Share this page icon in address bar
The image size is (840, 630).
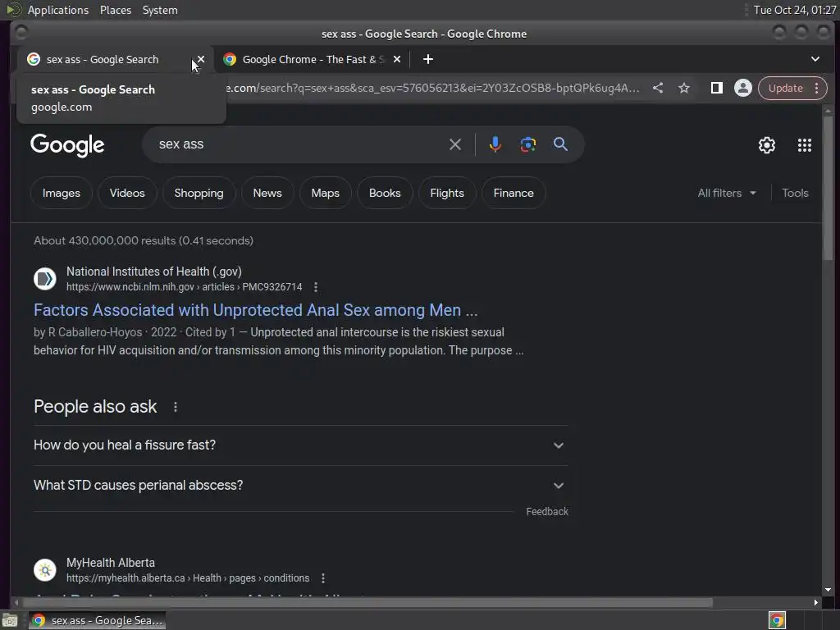(x=658, y=88)
